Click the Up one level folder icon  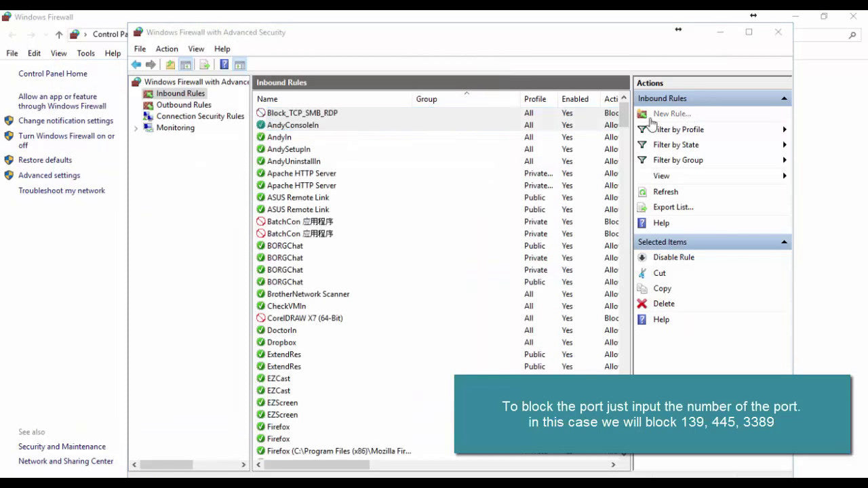coord(170,64)
